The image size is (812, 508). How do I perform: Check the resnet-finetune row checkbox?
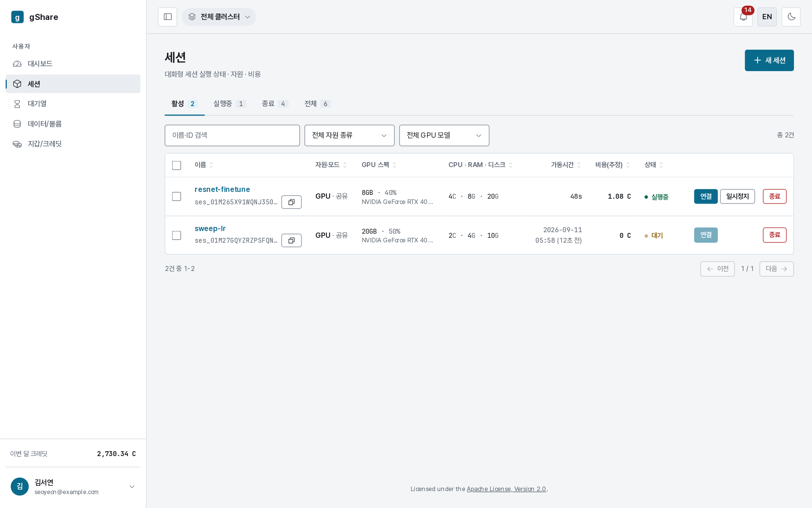176,196
